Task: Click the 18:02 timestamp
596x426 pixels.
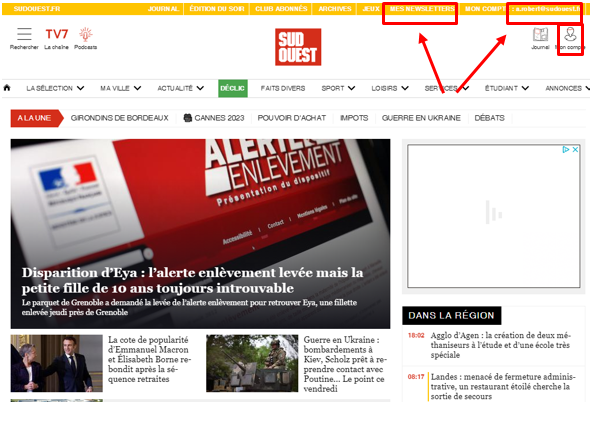Action: [x=416, y=336]
